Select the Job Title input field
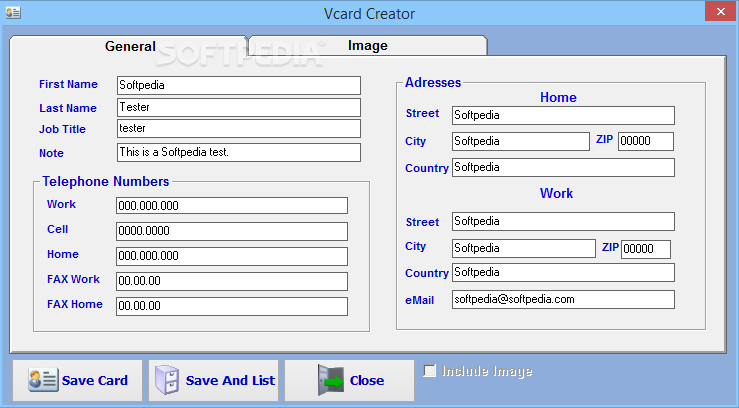This screenshot has height=408, width=739. tap(238, 129)
